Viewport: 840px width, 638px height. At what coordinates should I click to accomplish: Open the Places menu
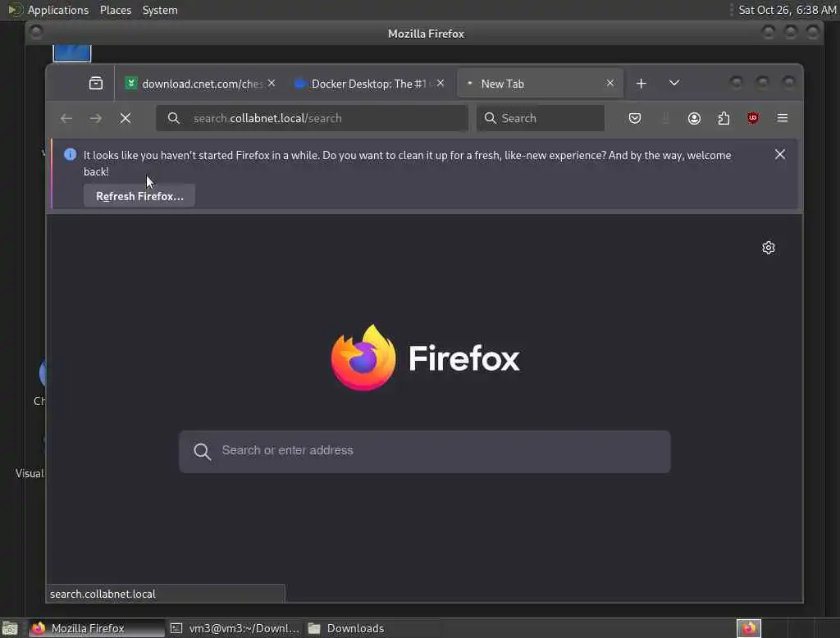point(116,10)
